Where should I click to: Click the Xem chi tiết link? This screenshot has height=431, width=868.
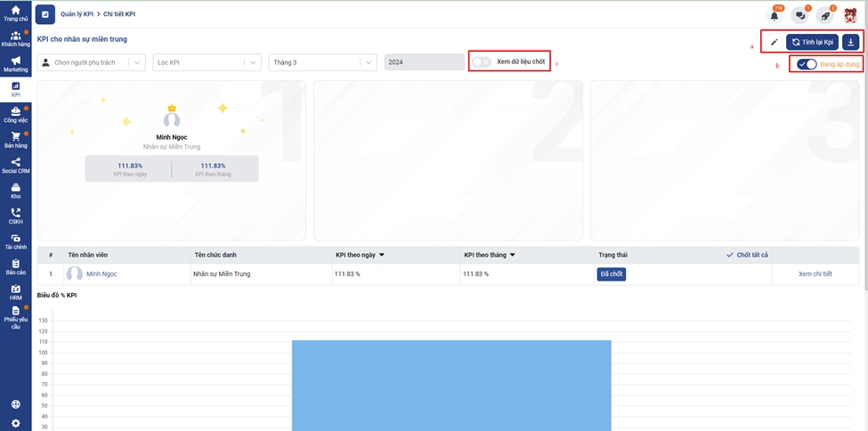pyautogui.click(x=815, y=274)
